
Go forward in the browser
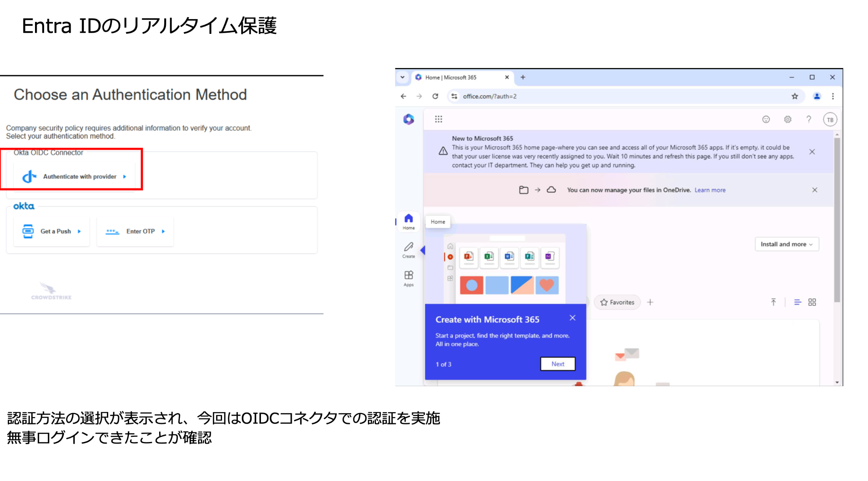(x=419, y=96)
